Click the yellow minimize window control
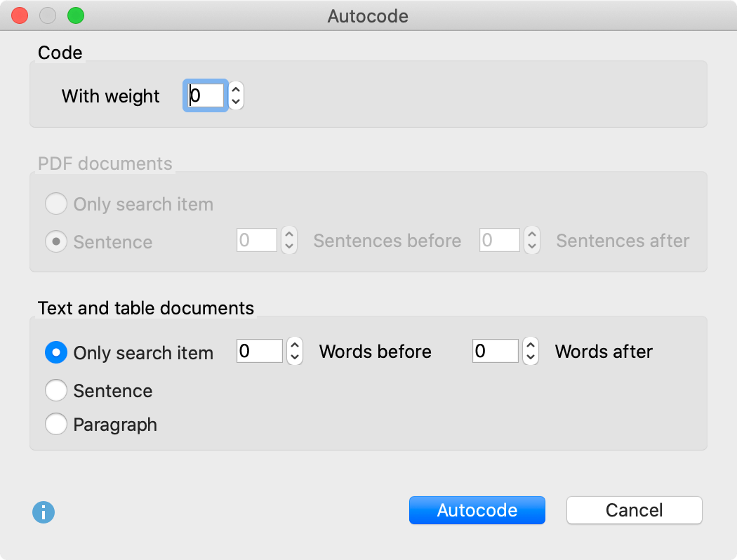Image resolution: width=737 pixels, height=560 pixels. [x=47, y=15]
